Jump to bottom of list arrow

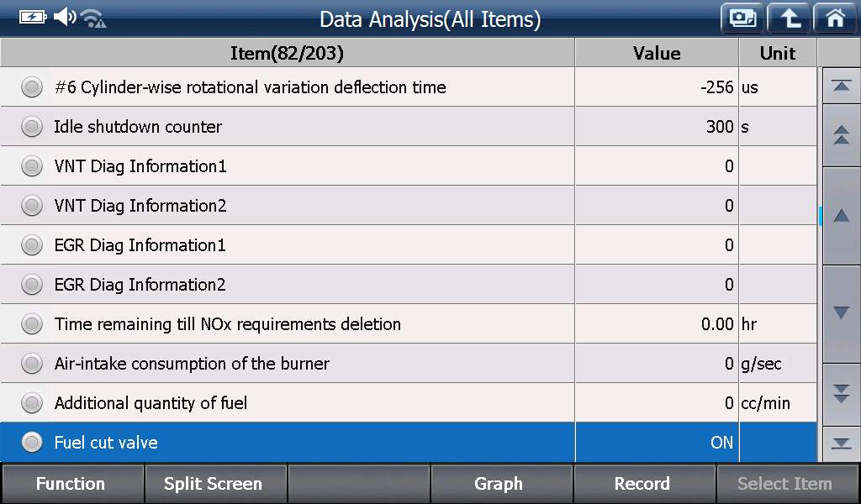pyautogui.click(x=841, y=444)
